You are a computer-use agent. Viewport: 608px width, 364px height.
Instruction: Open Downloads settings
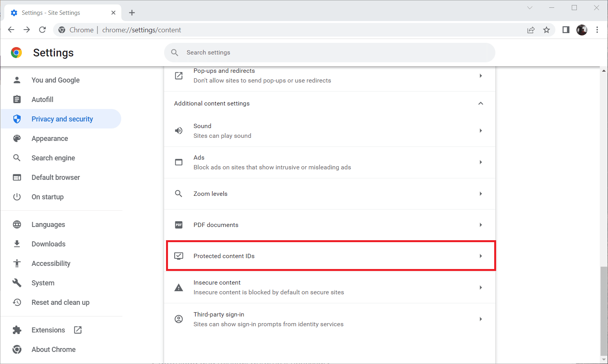(61, 244)
